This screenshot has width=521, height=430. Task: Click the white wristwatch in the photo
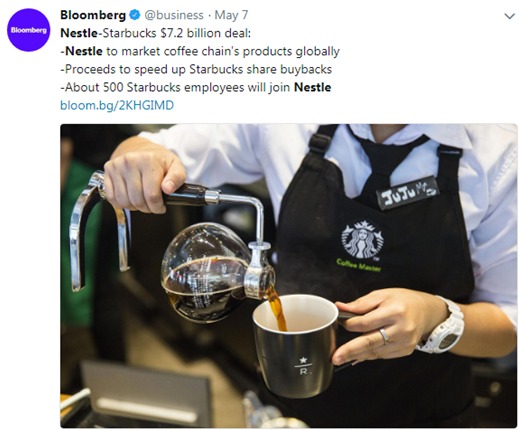445,327
